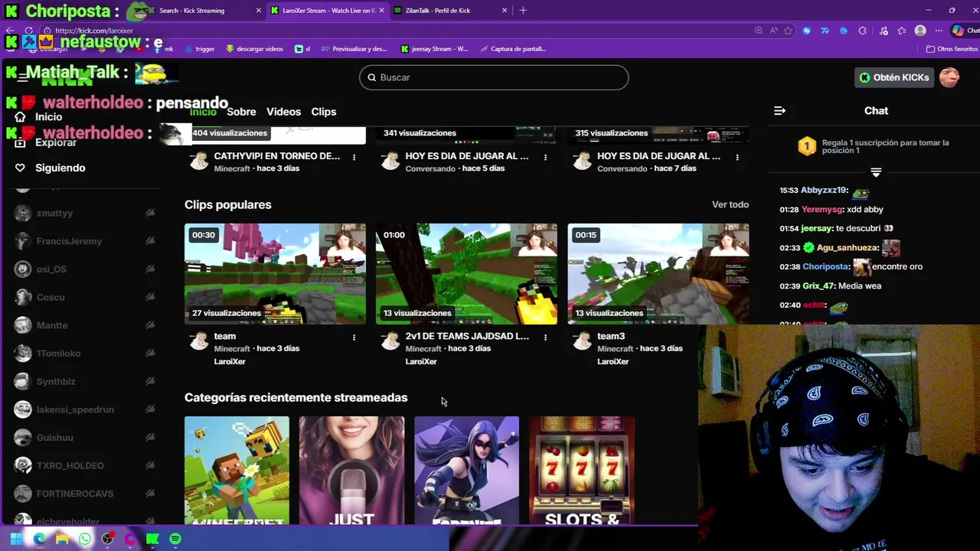Image resolution: width=980 pixels, height=551 pixels.
Task: Open the Just Chatting category card
Action: tap(351, 470)
